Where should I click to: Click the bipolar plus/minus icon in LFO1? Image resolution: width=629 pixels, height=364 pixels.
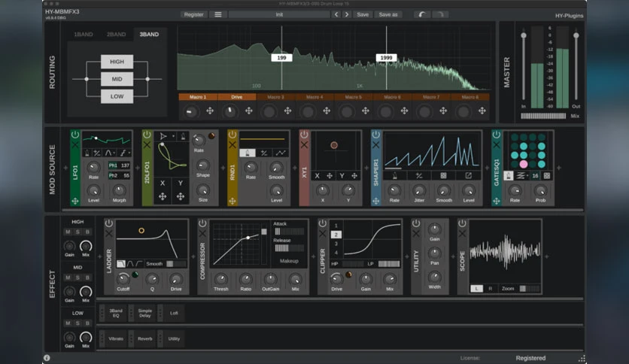click(x=96, y=153)
